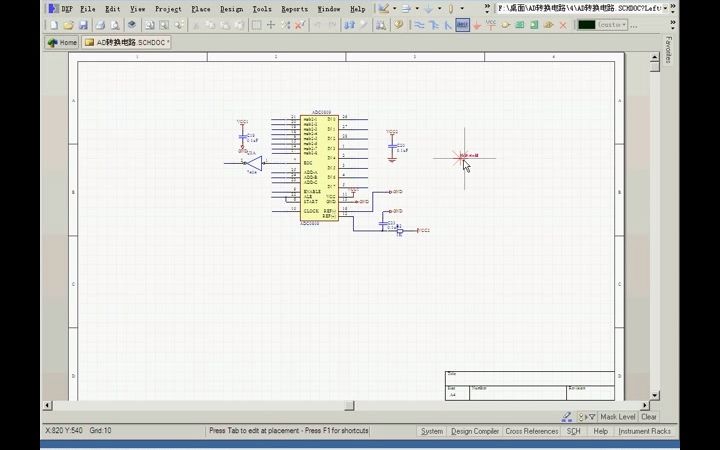Click the Save document toolbar icon
The width and height of the screenshot is (720, 450).
83,25
